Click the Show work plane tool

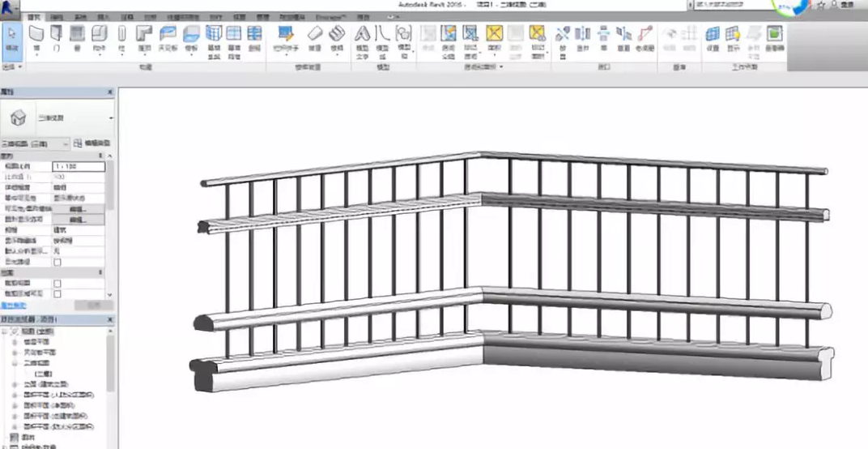point(733,39)
